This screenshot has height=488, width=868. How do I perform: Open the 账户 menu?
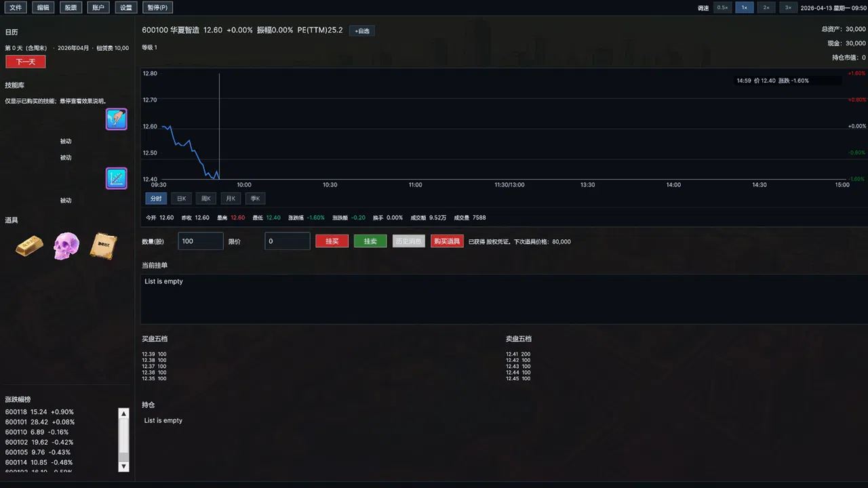click(98, 7)
